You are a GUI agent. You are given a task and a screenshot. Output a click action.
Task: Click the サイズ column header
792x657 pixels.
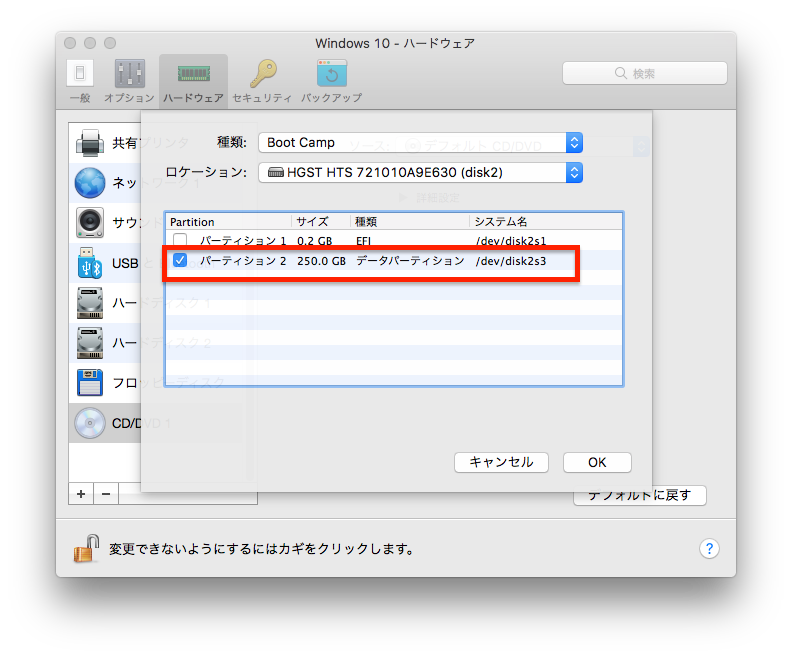pos(321,222)
